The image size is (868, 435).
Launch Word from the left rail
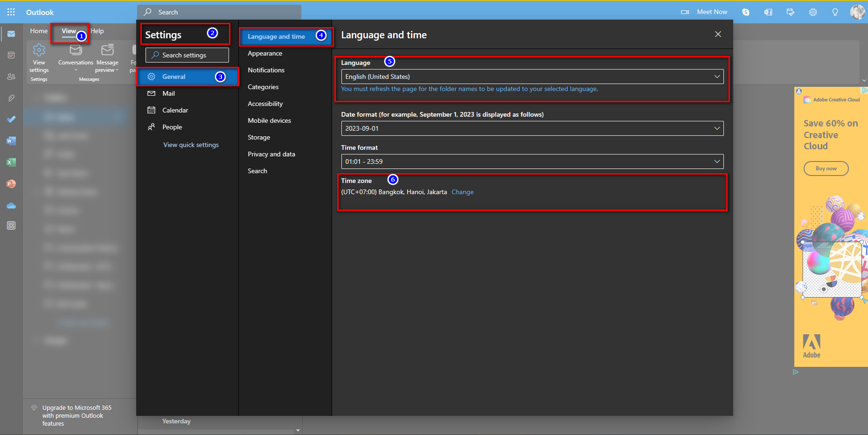[11, 141]
